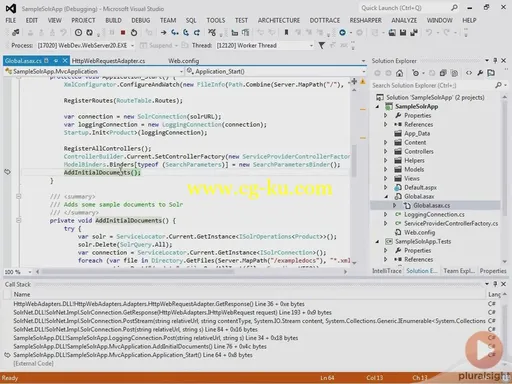Restart the debugging session
Image resolution: width=512 pixels, height=384 pixels.
point(134,32)
